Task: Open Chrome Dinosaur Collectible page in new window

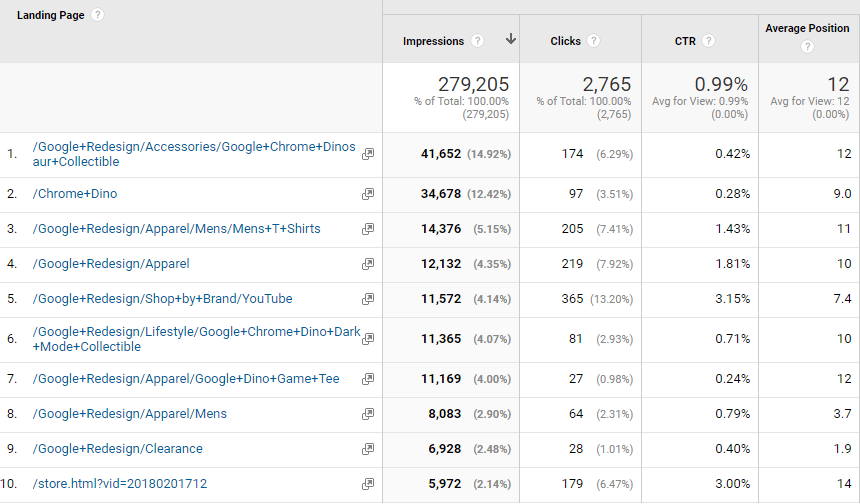Action: 368,154
